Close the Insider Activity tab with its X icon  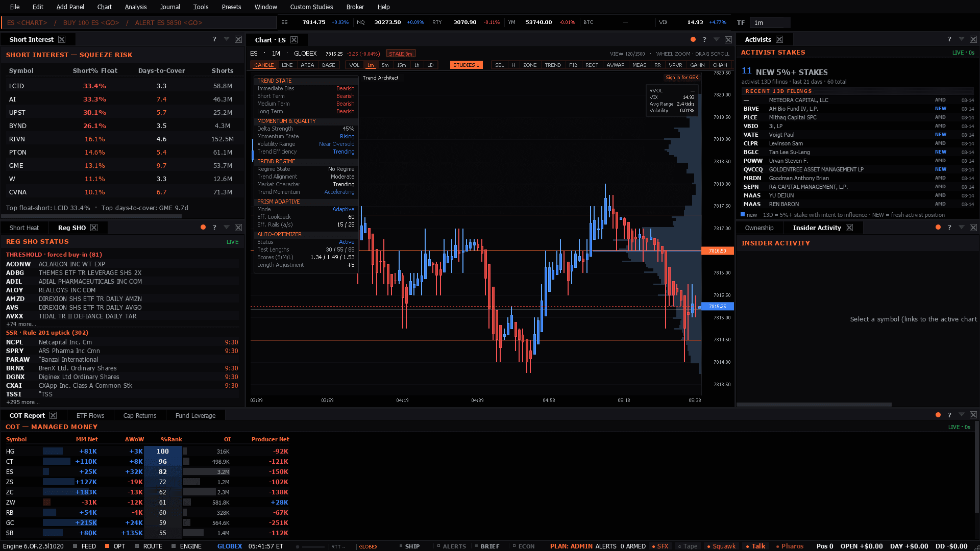849,228
